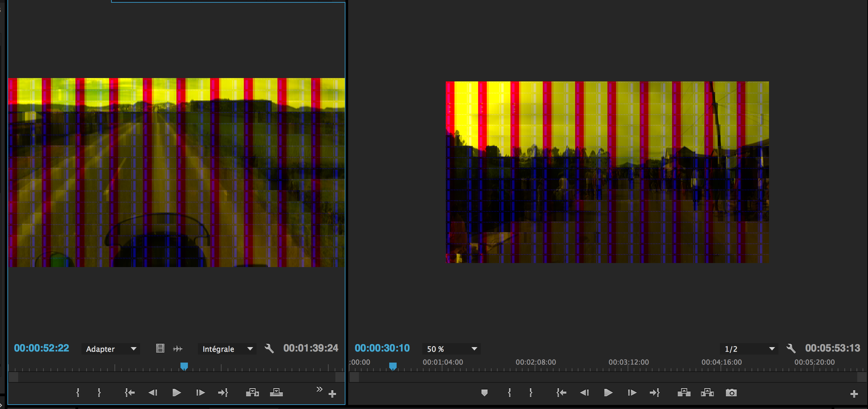868x409 pixels.
Task: Click Source duration 00:01:39:24
Action: 311,348
